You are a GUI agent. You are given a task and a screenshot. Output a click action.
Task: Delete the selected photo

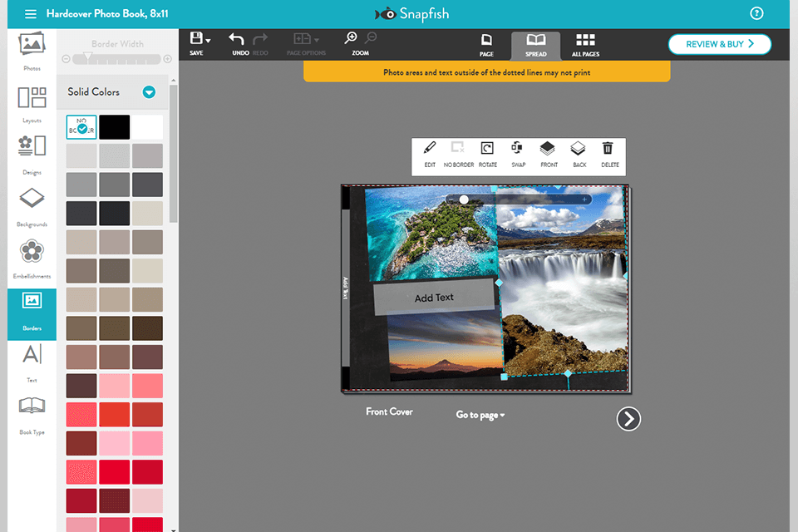point(609,155)
